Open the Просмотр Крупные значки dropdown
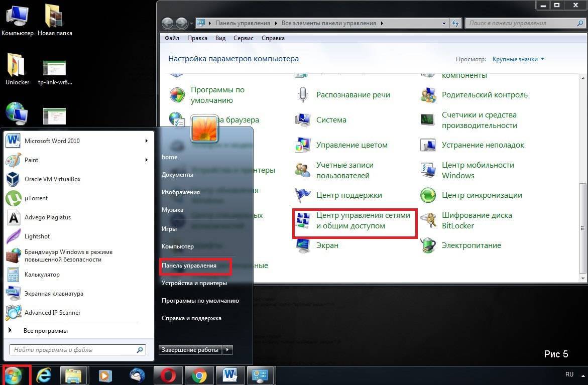Viewport: 588px width, 385px height. click(x=518, y=59)
